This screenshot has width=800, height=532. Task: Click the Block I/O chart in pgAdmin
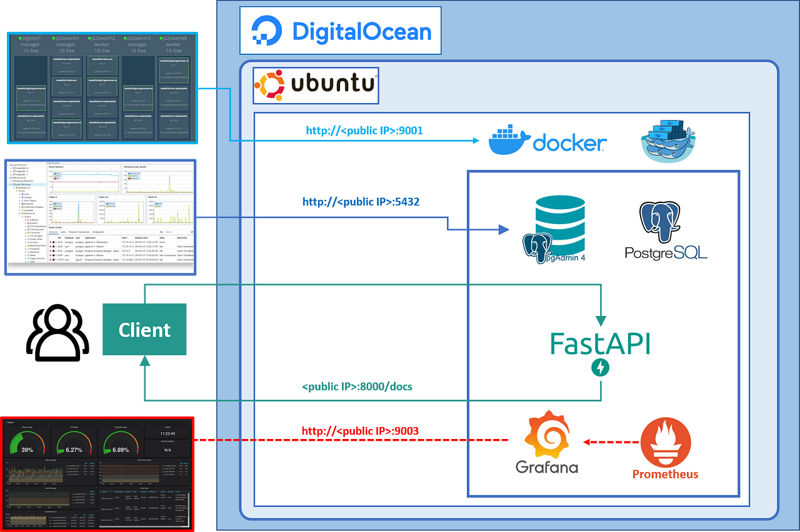tap(170, 209)
